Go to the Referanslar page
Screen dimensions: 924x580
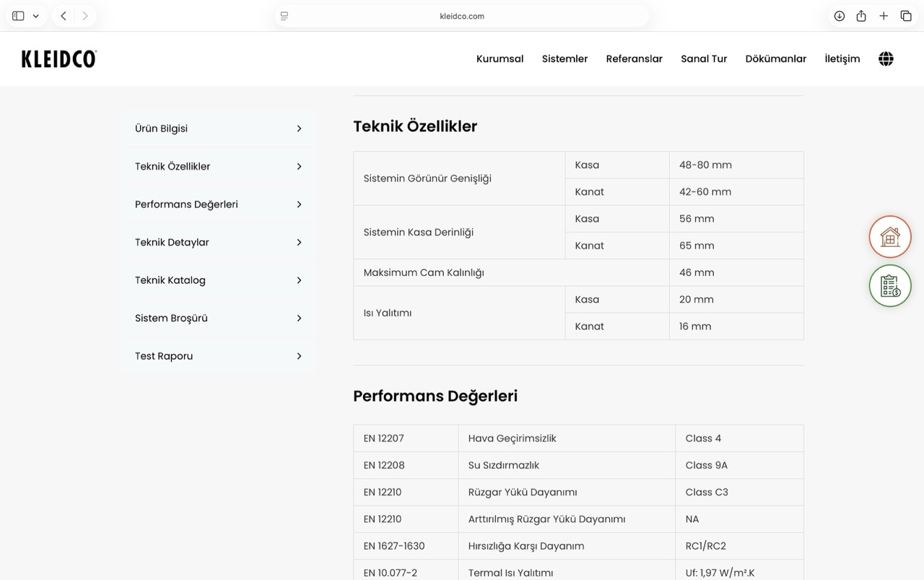tap(634, 59)
